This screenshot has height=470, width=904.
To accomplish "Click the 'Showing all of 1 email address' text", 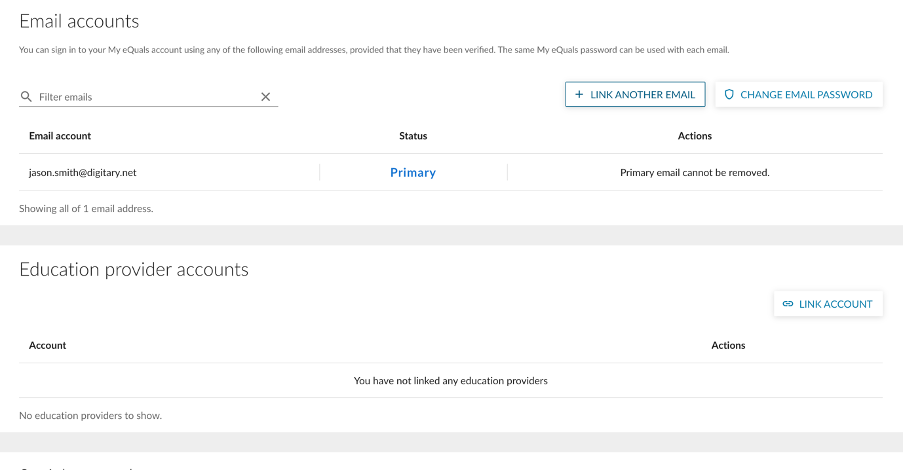I will point(86,209).
